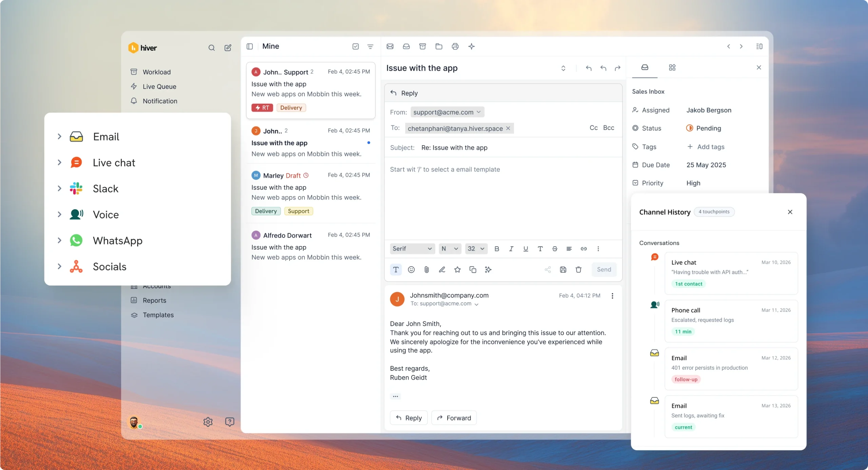868x470 pixels.
Task: Switch to the grid apps tab in the right panel
Action: tap(672, 68)
